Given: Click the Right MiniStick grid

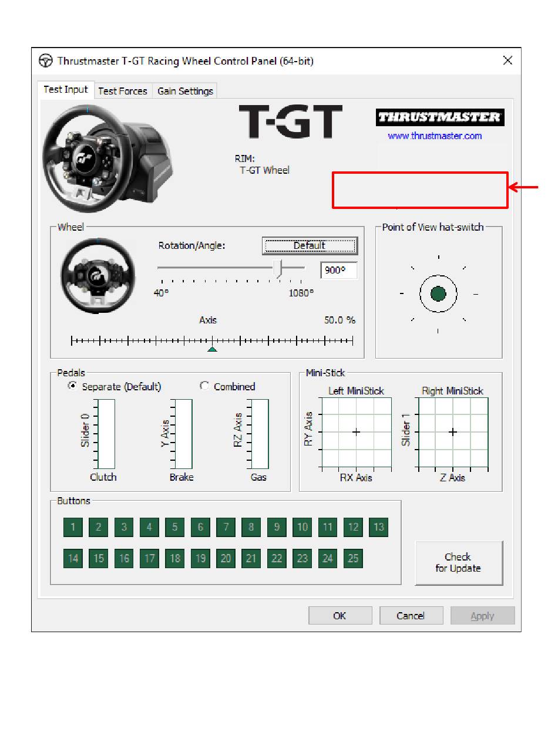Looking at the screenshot, I should tap(452, 433).
